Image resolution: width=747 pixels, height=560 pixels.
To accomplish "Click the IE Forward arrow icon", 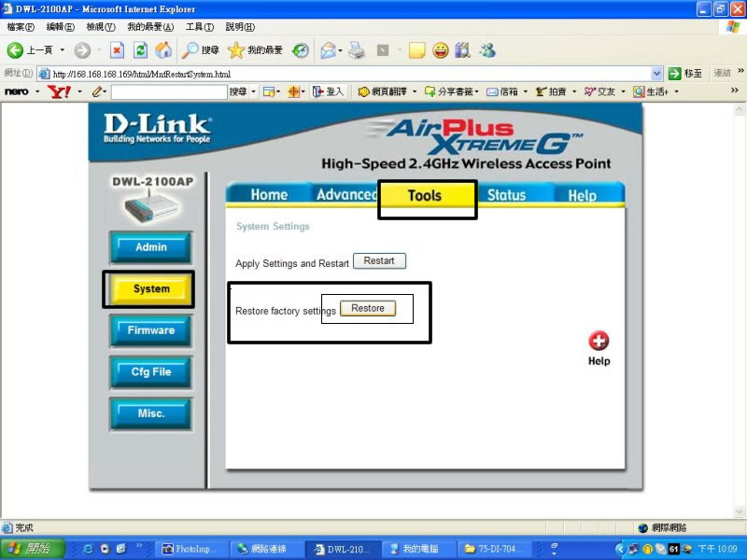I will pos(82,50).
